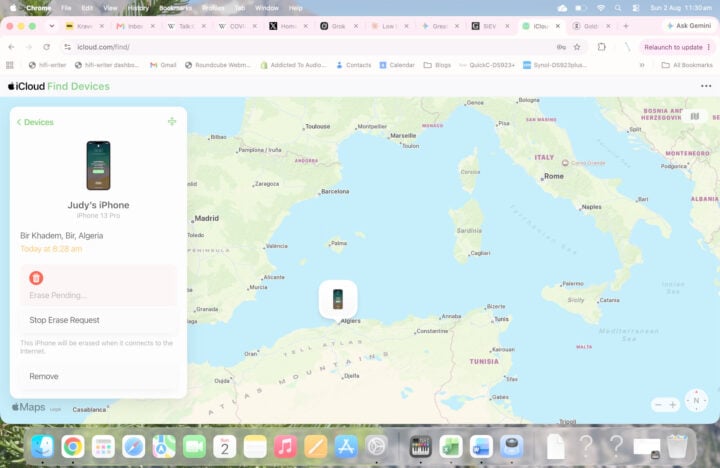Open the hifi-writer dashboard bookmark
The image size is (720, 468).
pos(107,65)
